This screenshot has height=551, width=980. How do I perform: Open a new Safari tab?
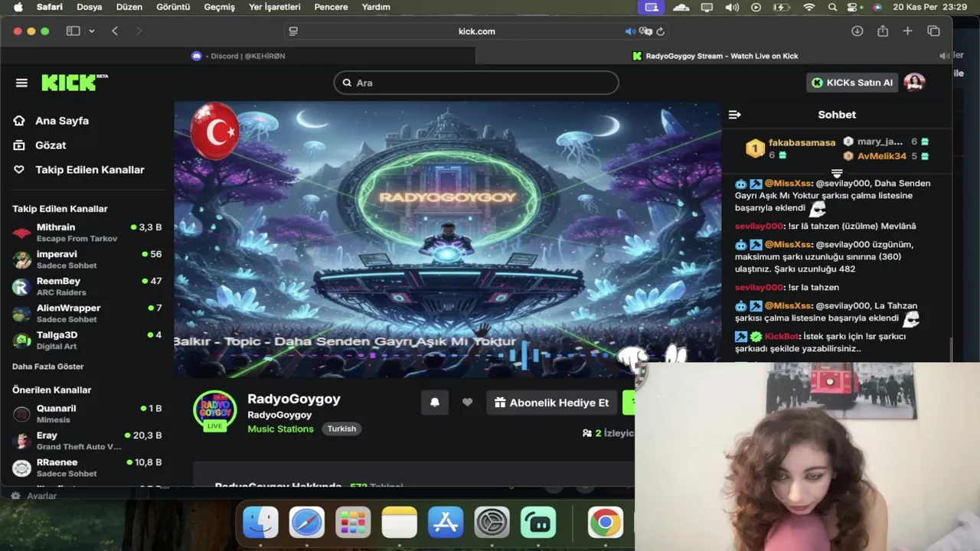pos(907,31)
